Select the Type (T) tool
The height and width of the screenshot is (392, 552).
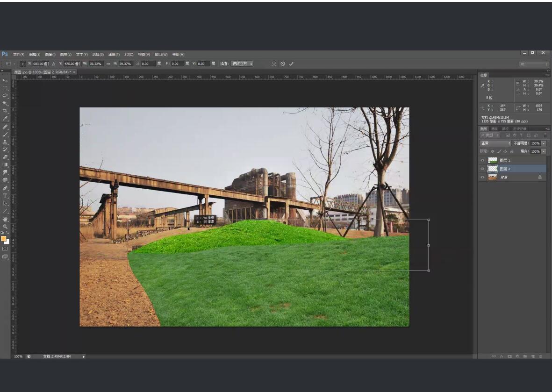coord(5,195)
